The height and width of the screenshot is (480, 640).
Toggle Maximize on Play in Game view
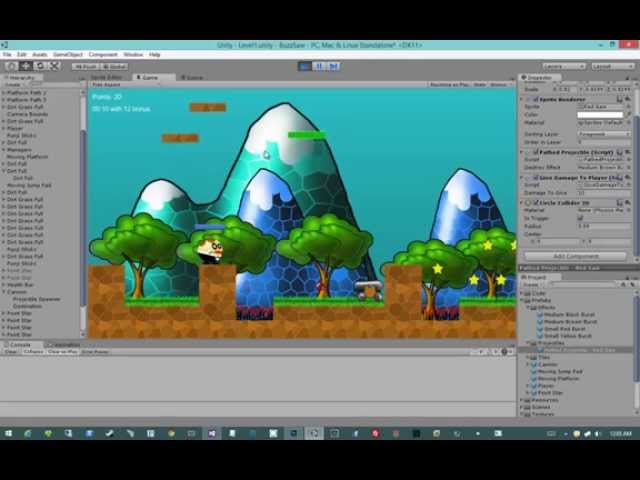coord(449,84)
